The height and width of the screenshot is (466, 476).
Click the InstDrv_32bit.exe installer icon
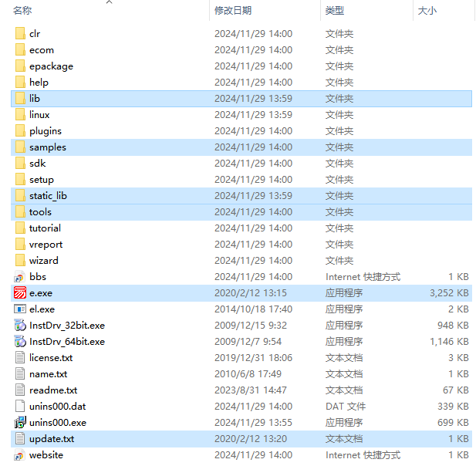[20, 326]
